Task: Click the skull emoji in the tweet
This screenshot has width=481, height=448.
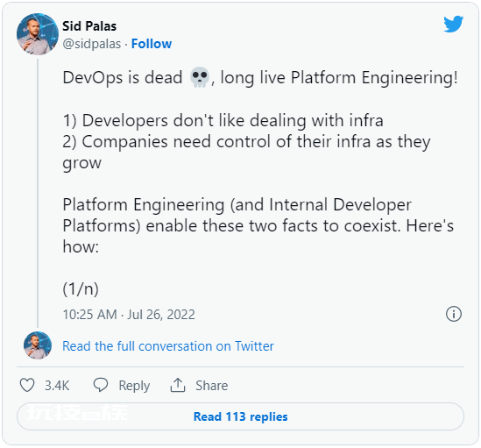Action: click(x=200, y=77)
